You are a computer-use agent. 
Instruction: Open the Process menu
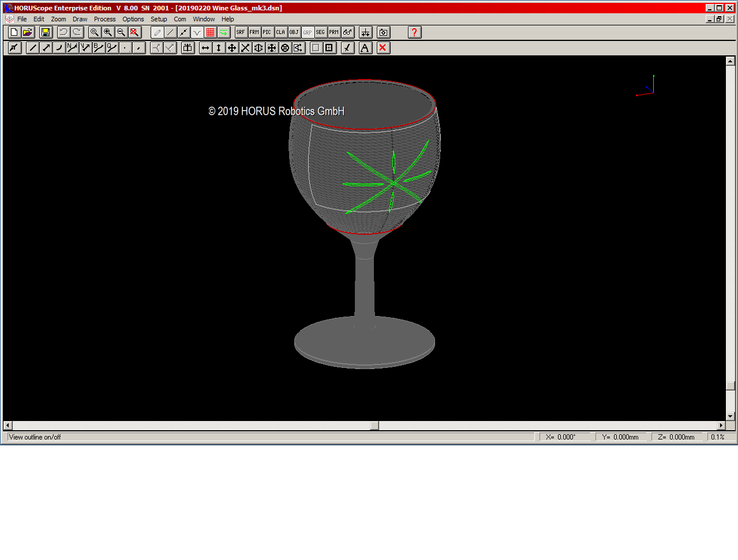(x=104, y=18)
